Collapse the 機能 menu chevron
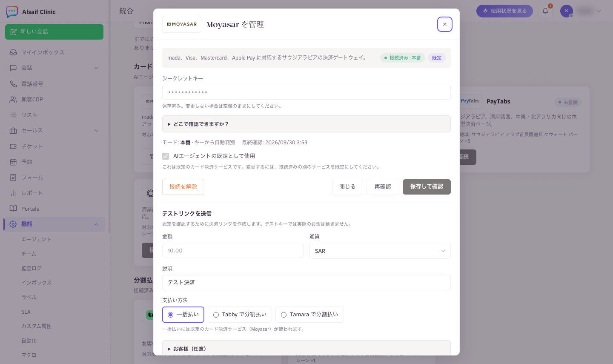 point(96,224)
